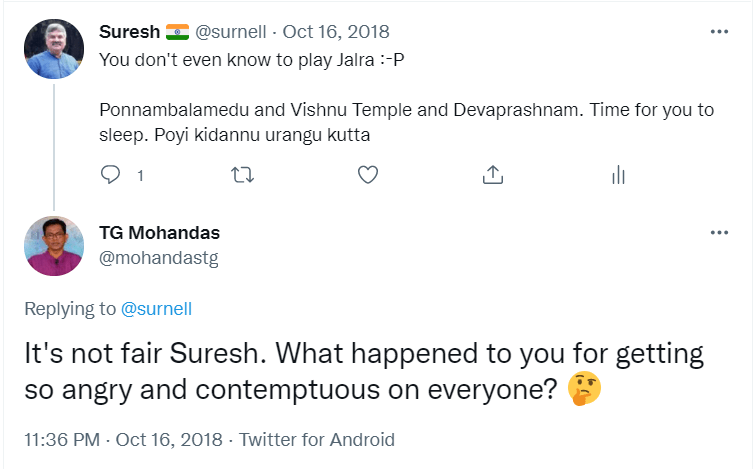Click the TG Mohandas display name
754x469 pixels.
pos(160,233)
